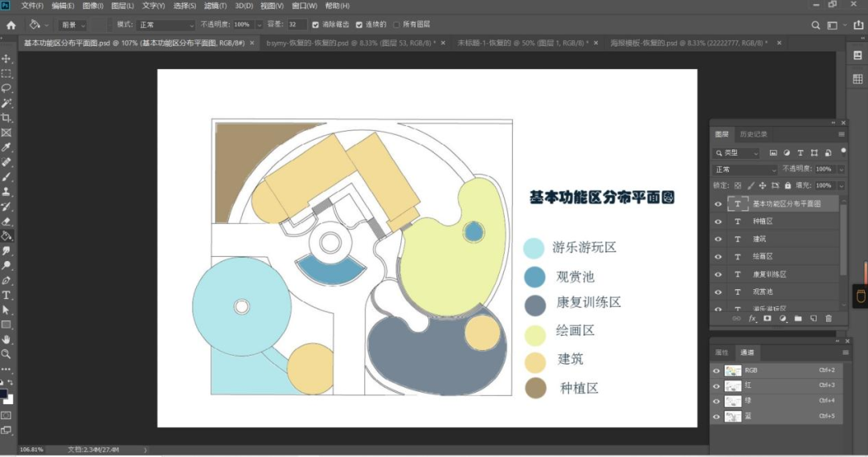This screenshot has width=868, height=457.
Task: Open the 文件(F) menu
Action: [x=32, y=6]
